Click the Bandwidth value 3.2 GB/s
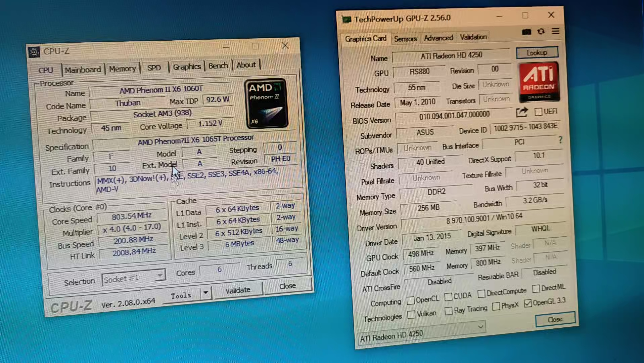 click(x=535, y=200)
